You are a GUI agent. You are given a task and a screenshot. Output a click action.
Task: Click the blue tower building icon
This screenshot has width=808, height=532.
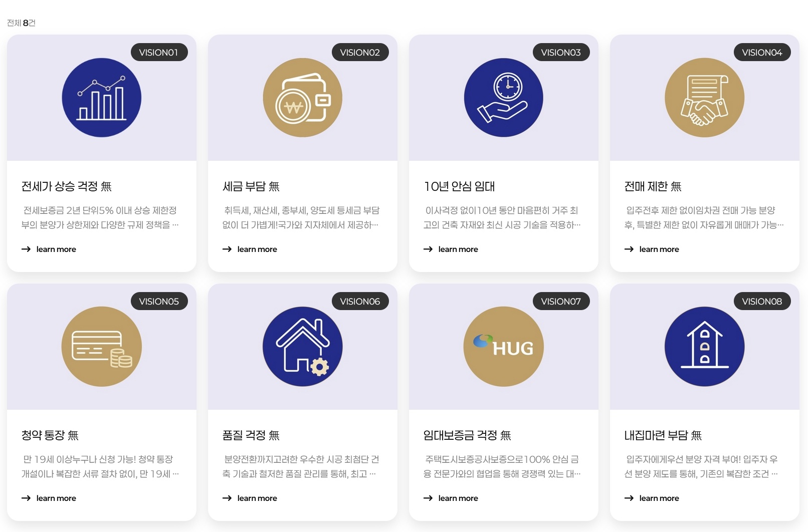[705, 347]
